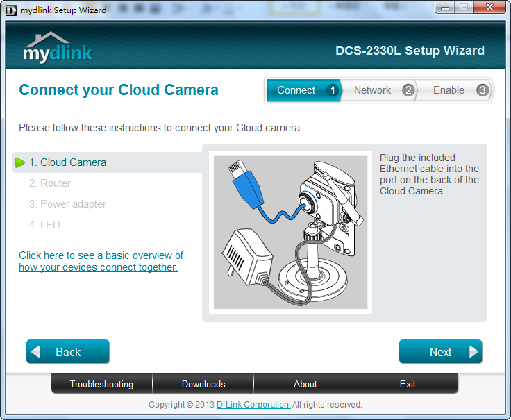Image resolution: width=511 pixels, height=420 pixels.
Task: Select step 2. Router in list
Action: [50, 183]
